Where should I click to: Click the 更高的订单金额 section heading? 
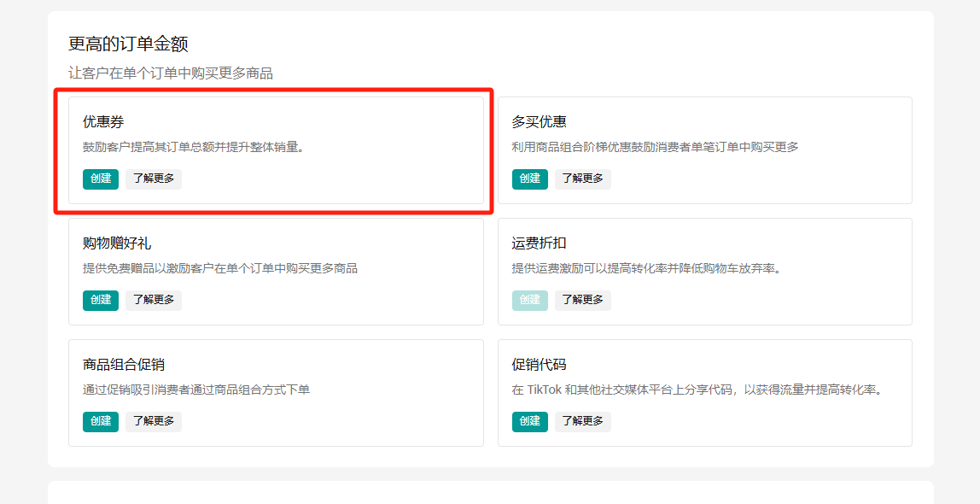[128, 44]
